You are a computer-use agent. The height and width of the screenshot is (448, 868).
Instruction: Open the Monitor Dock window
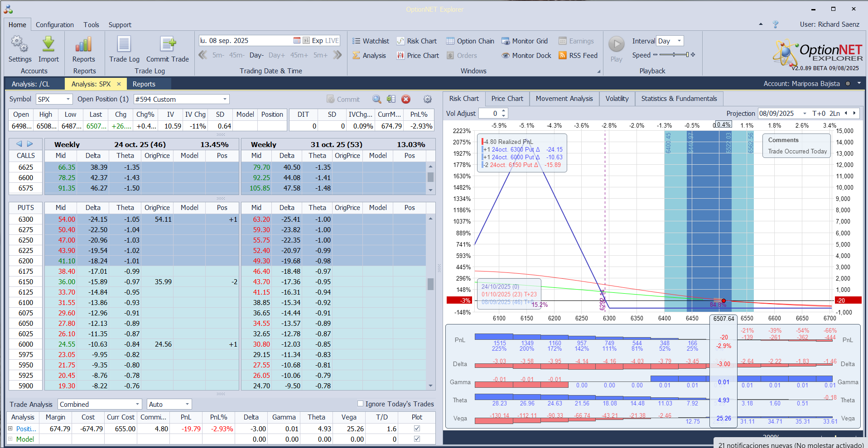526,55
